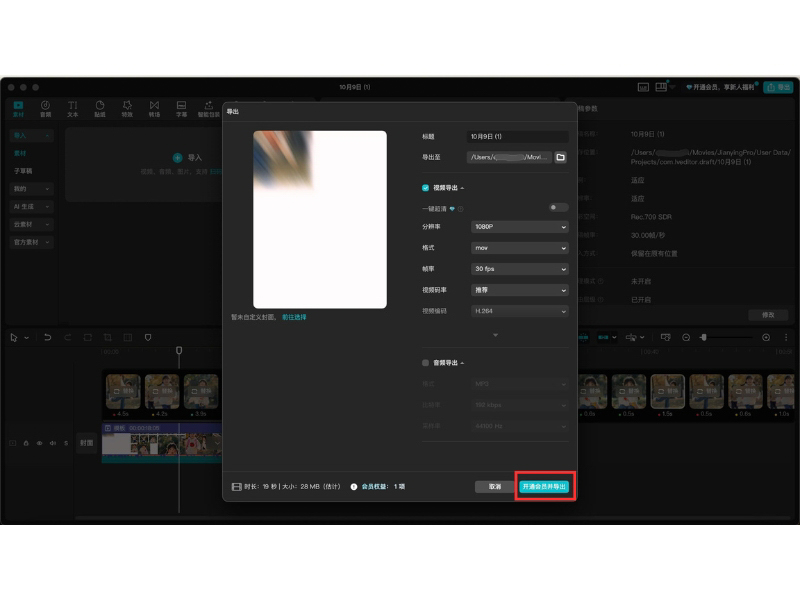Open the 特效 effects icon

coord(127,108)
